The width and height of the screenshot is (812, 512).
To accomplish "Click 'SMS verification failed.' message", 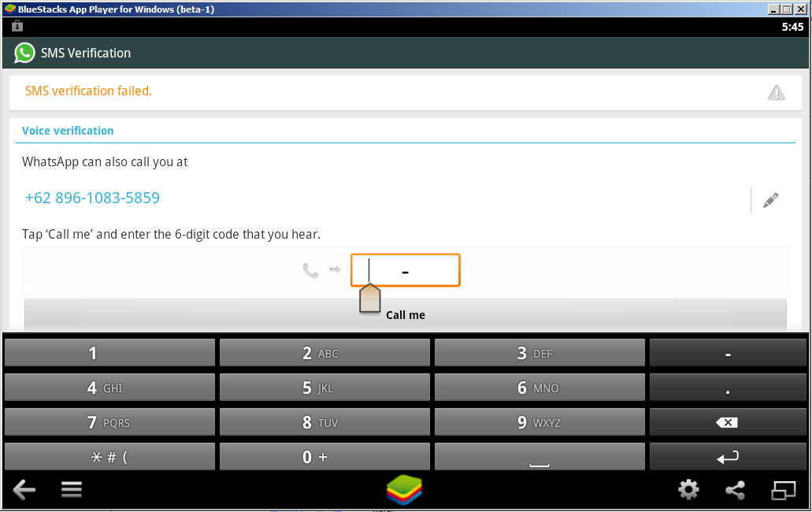I will (x=88, y=91).
